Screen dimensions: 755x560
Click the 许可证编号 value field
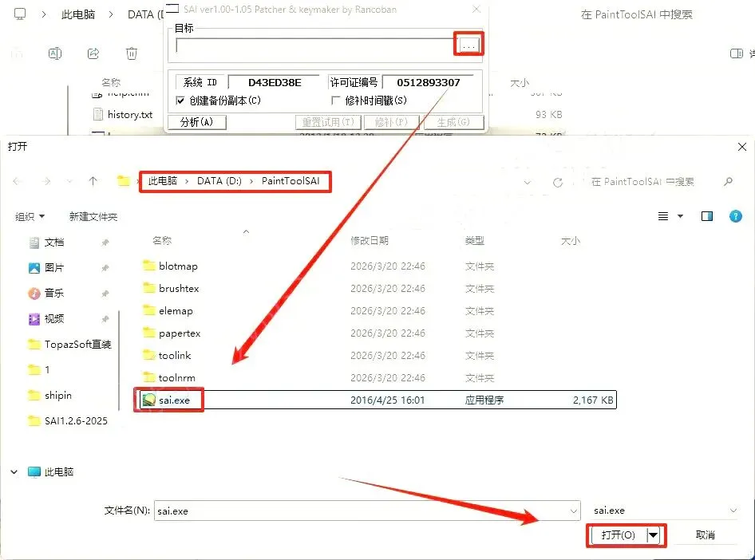pyautogui.click(x=428, y=82)
